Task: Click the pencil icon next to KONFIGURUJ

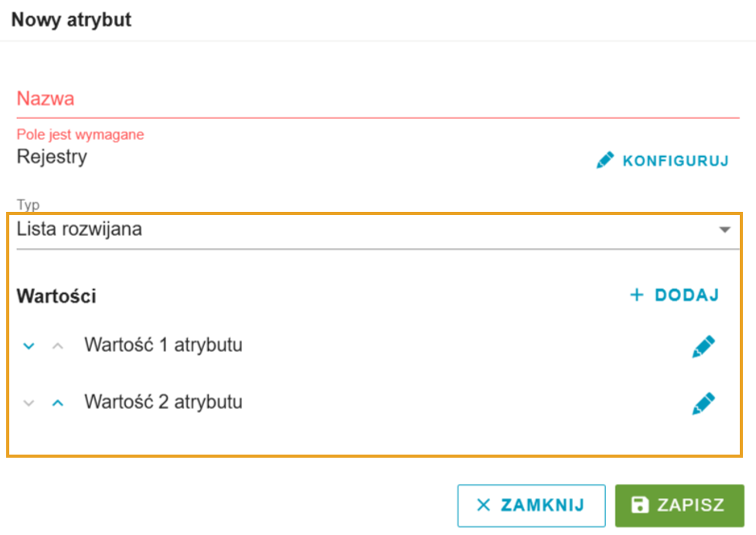Action: [x=605, y=160]
